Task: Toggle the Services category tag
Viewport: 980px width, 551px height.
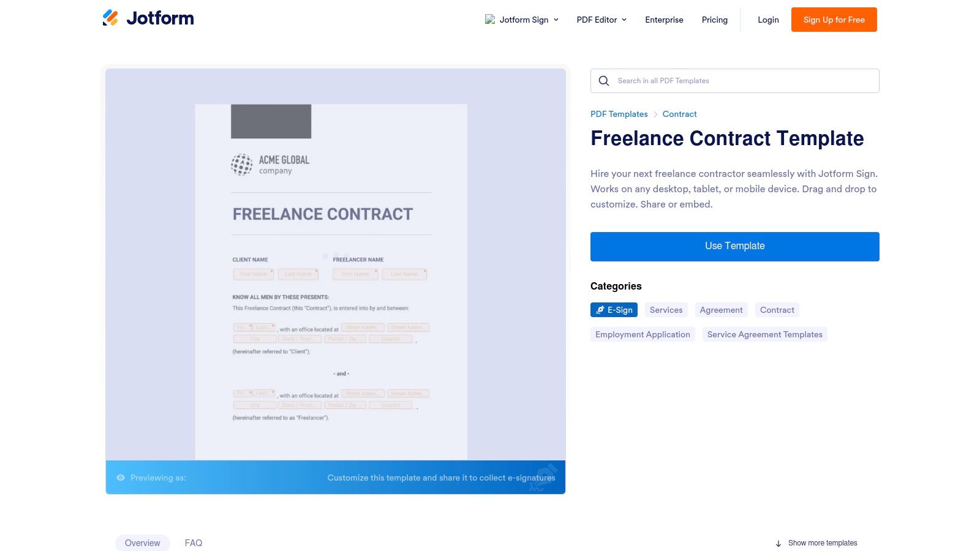Action: point(666,310)
